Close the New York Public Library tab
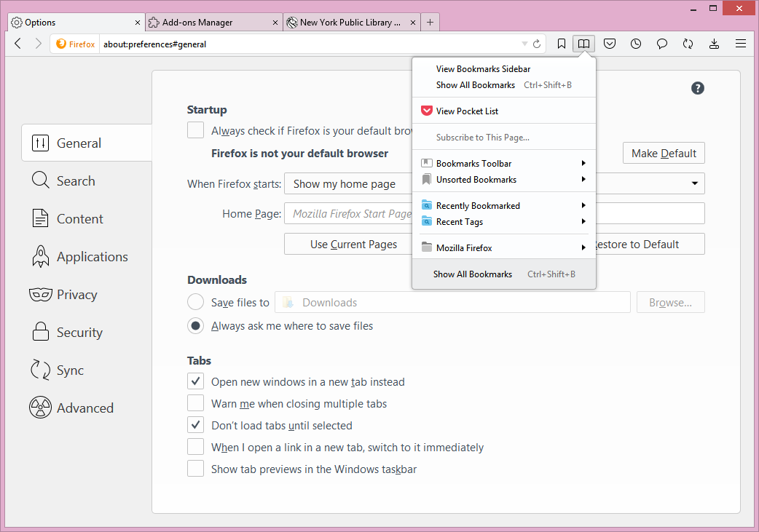Viewport: 759px width, 532px height. click(x=413, y=23)
